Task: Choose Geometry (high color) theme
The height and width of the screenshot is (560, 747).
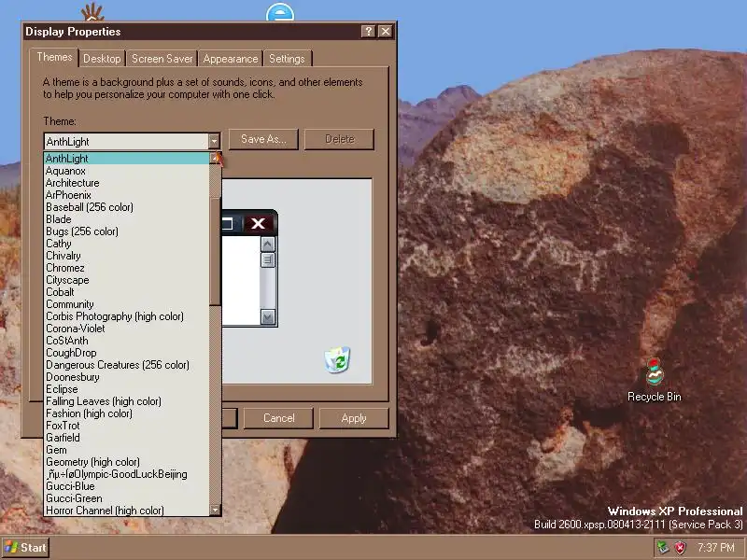Action: 127,462
